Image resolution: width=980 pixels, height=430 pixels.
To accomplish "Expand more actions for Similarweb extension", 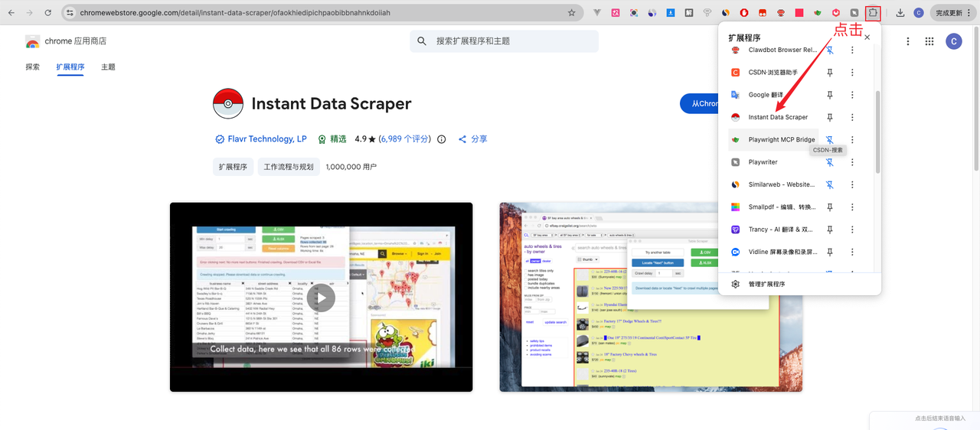I will click(x=852, y=184).
